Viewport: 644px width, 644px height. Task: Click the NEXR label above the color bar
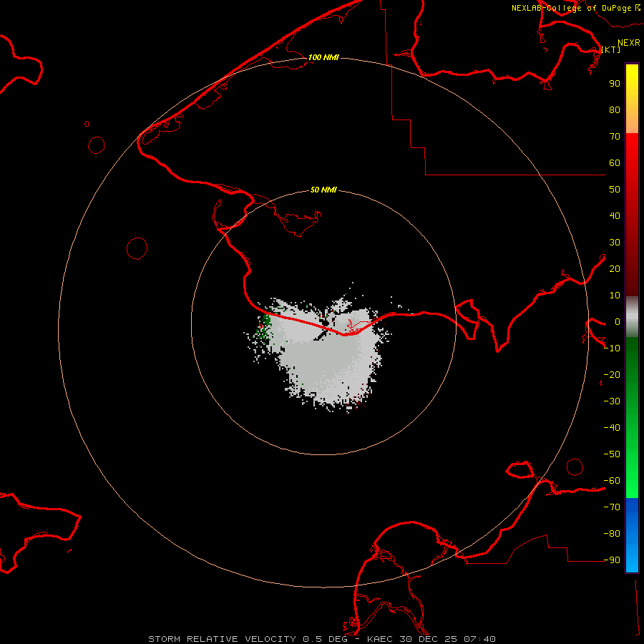click(x=629, y=43)
